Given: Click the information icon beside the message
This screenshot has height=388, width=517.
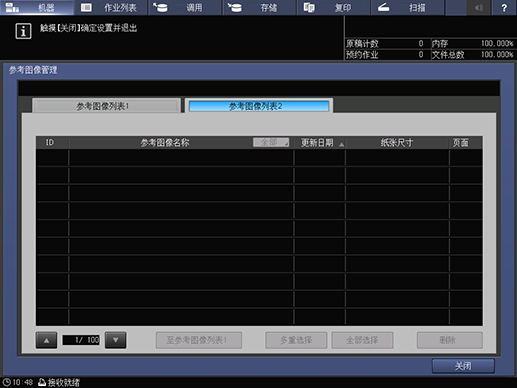Looking at the screenshot, I should pos(23,31).
